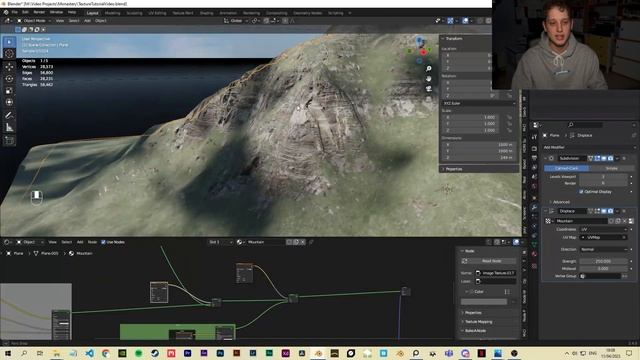The image size is (640, 360).
Task: Open the Render menu
Action: pyautogui.click(x=39, y=13)
